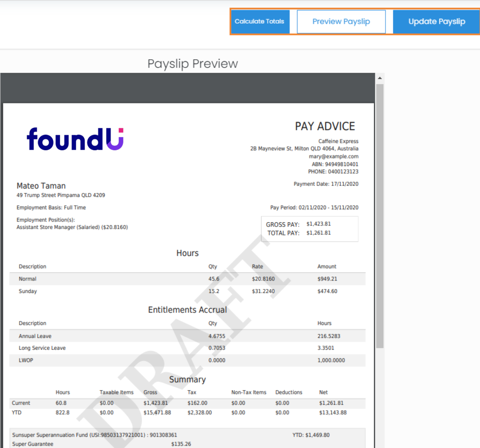The width and height of the screenshot is (480, 448).
Task: Click the payslip preview scrollbar thumb
Action: point(380,215)
